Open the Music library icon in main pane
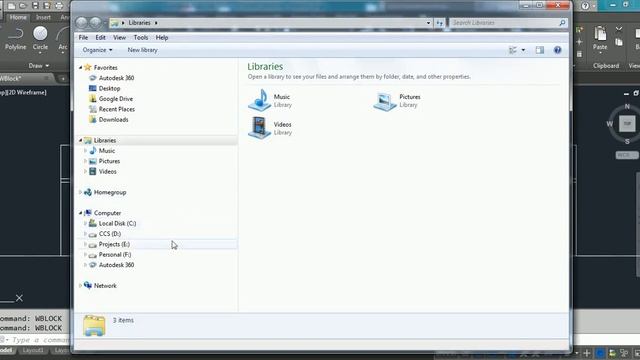Image resolution: width=640 pixels, height=360 pixels. pos(259,100)
